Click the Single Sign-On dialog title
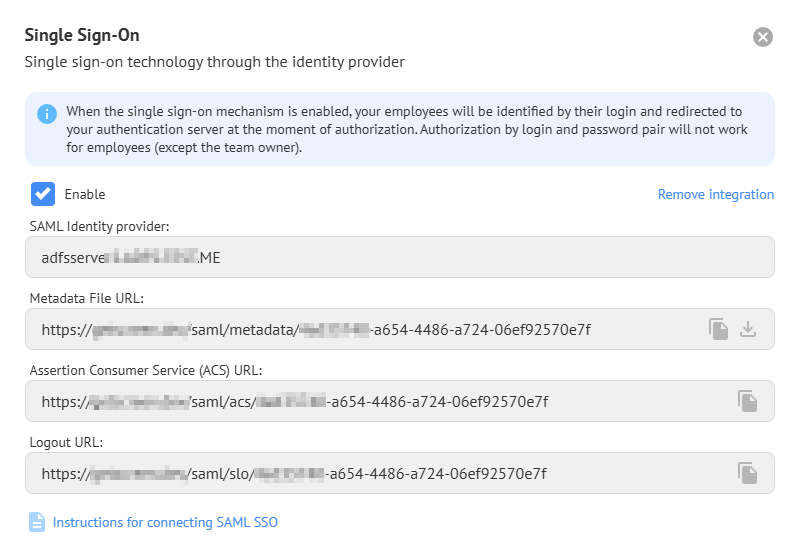 point(82,36)
